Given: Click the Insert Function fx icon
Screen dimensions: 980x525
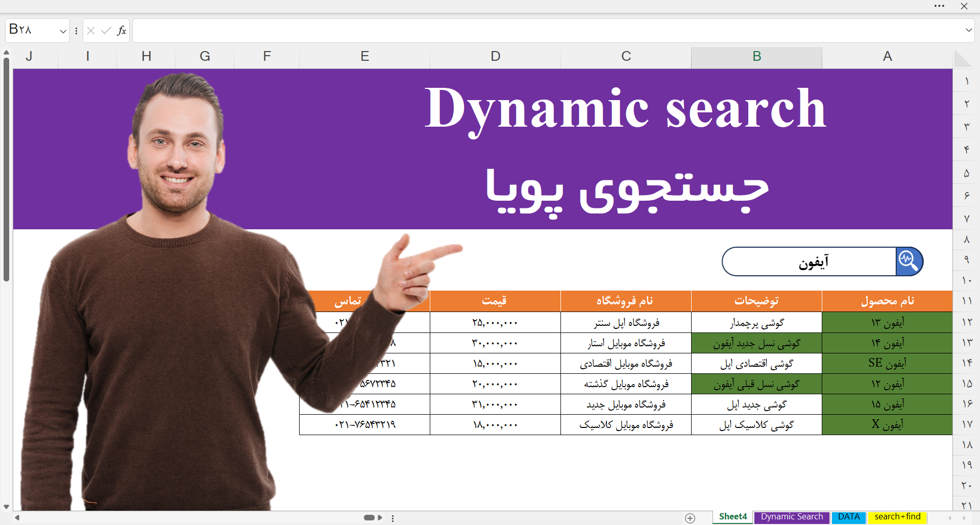Looking at the screenshot, I should (x=121, y=31).
